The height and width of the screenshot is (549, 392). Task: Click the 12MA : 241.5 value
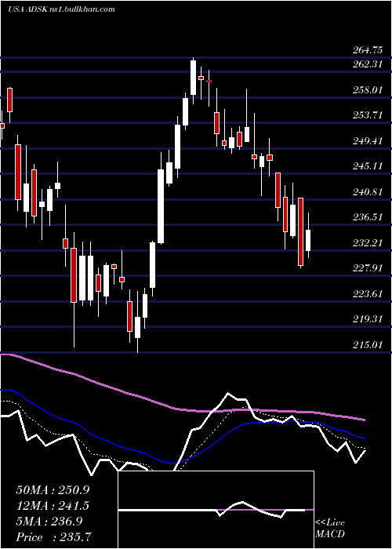click(x=53, y=506)
